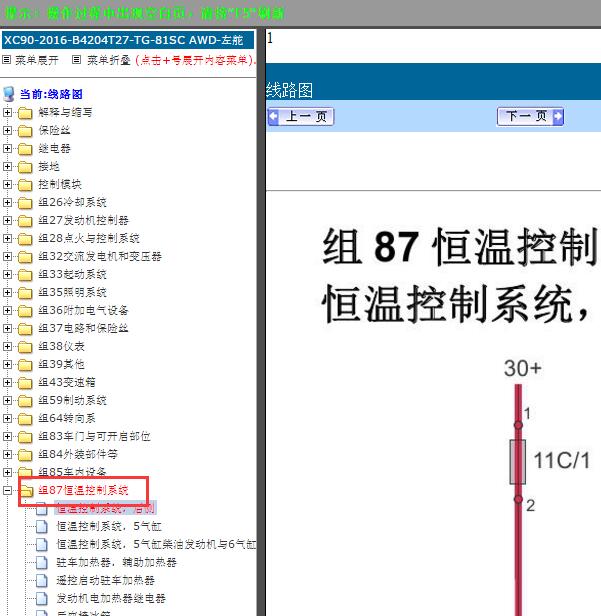Click the 组33起动系统 folder icon
The height and width of the screenshot is (616, 601).
(x=25, y=275)
